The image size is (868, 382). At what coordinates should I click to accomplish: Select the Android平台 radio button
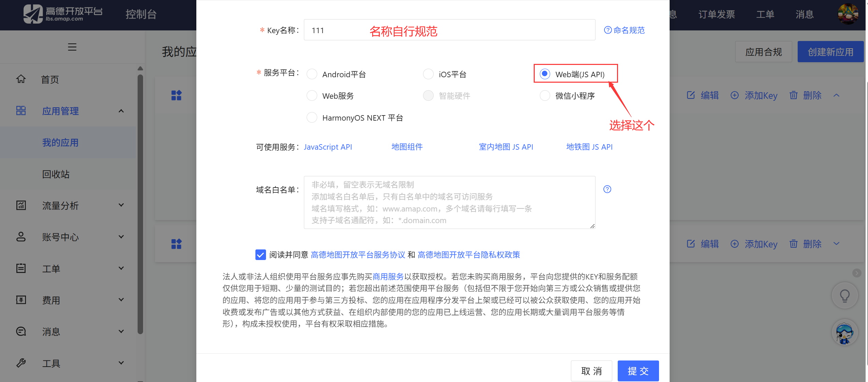[x=312, y=74]
